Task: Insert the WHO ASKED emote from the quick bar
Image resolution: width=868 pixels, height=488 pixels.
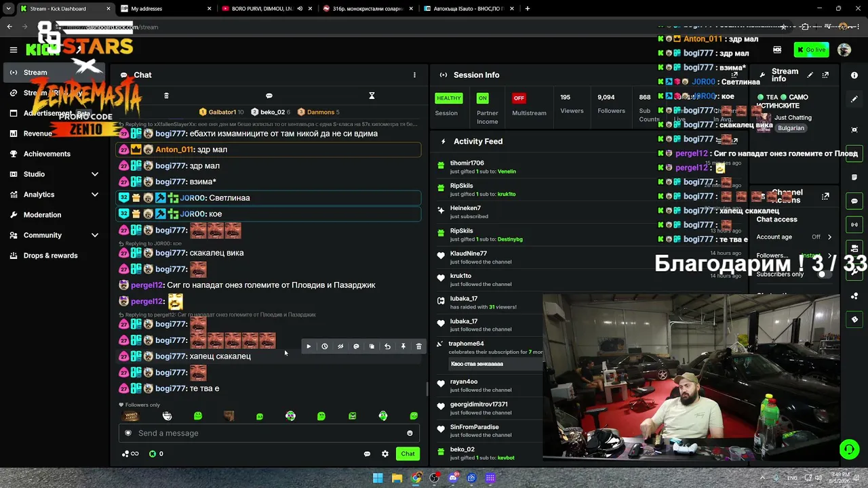Action: click(x=132, y=415)
